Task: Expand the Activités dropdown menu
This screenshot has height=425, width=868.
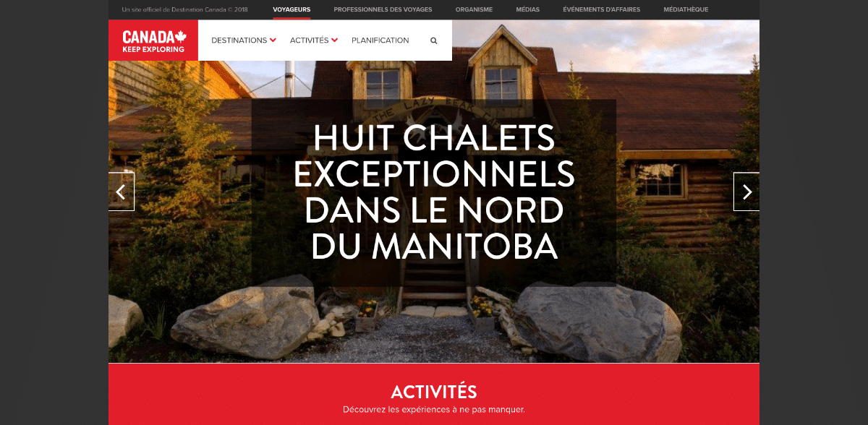Action: 314,40
